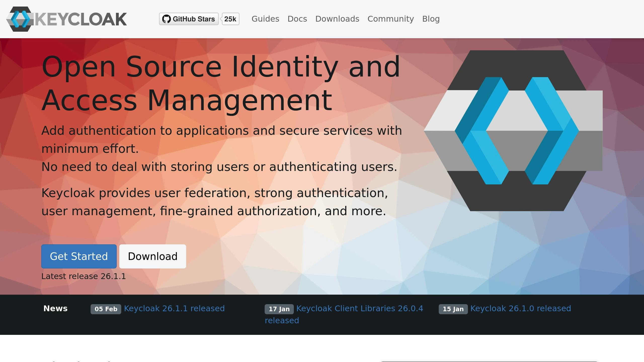The width and height of the screenshot is (644, 362).
Task: Open the Community menu item
Action: click(391, 19)
